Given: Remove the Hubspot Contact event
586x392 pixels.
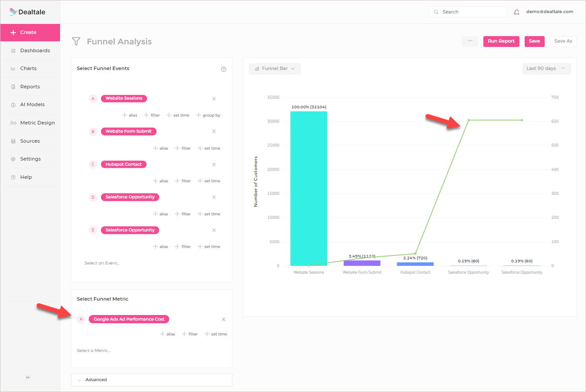Looking at the screenshot, I should [x=214, y=164].
